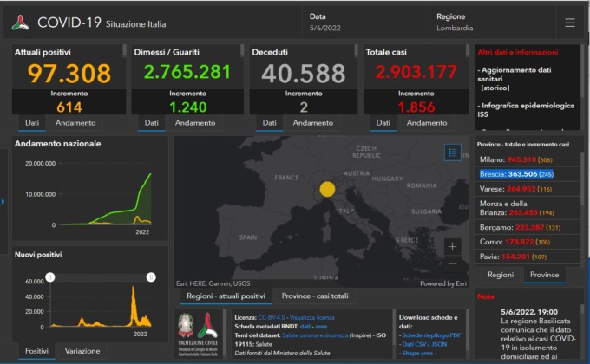The height and width of the screenshot is (364, 590).
Task: Zoom out on the map with minus
Action: point(452,267)
